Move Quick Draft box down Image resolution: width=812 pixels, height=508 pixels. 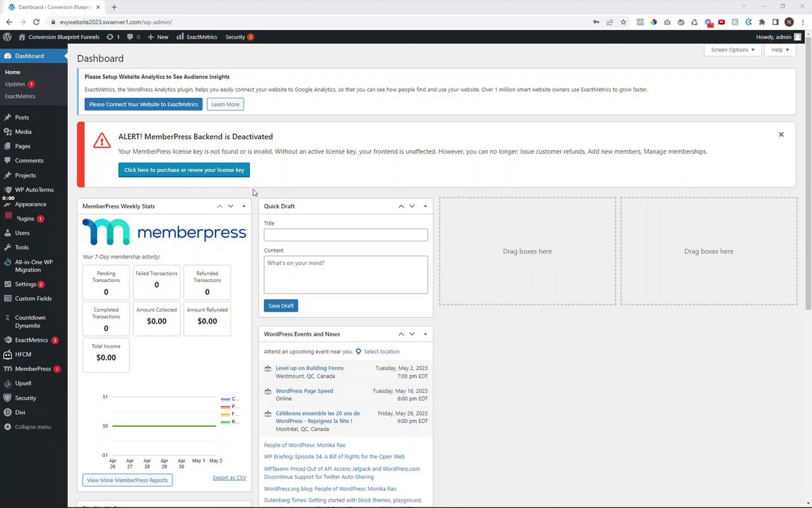(x=412, y=206)
